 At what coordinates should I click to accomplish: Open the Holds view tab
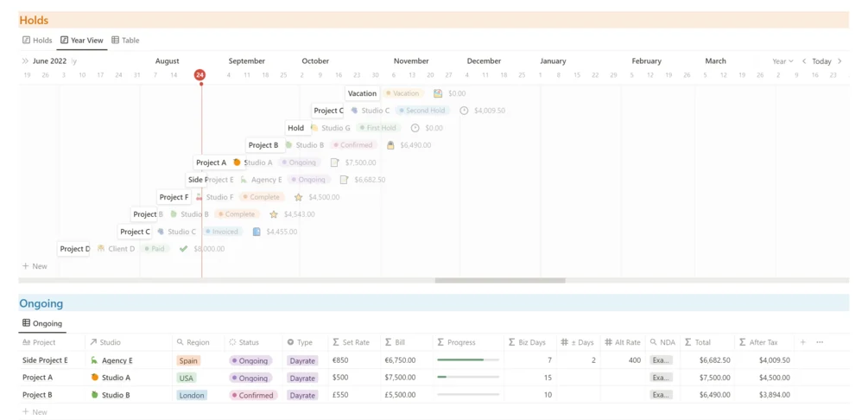click(x=37, y=41)
